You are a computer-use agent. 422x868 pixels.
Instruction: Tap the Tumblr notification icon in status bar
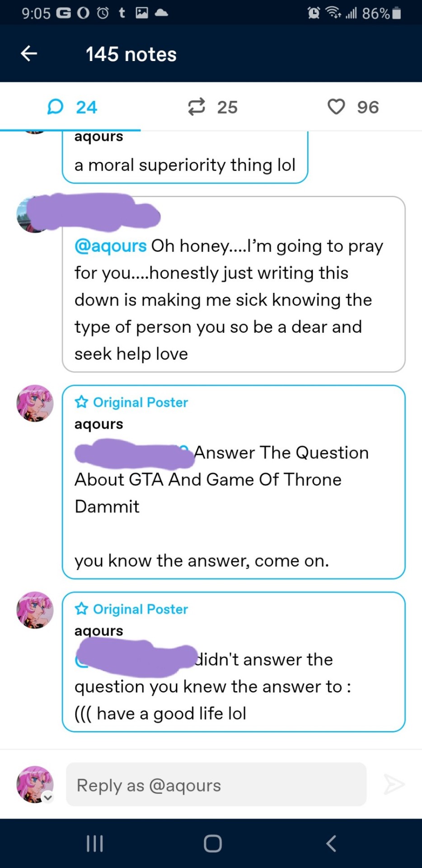click(x=122, y=13)
